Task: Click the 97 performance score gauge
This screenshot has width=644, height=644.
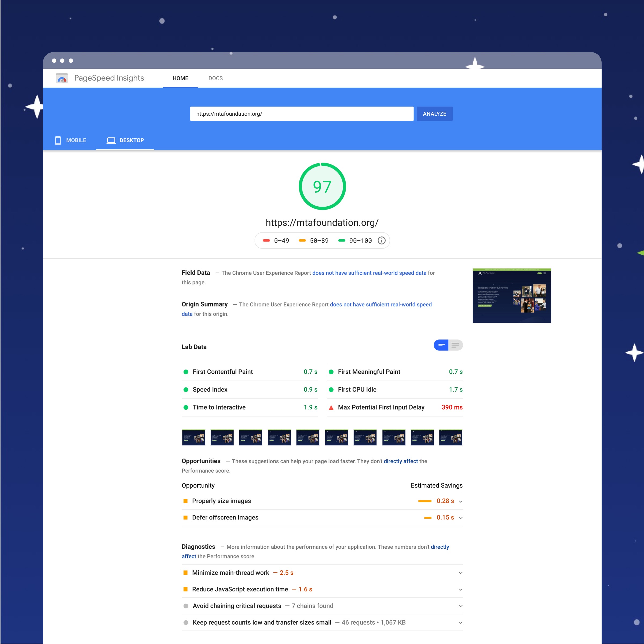Action: (322, 186)
